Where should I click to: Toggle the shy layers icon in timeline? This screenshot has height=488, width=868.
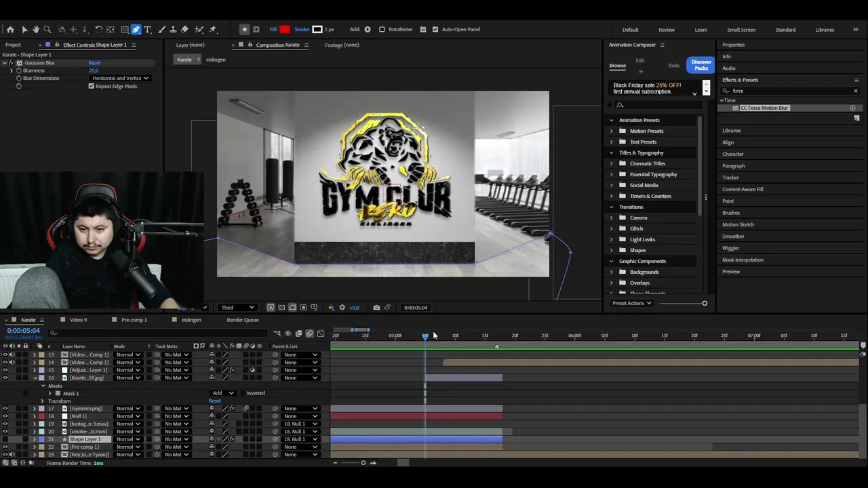point(288,333)
